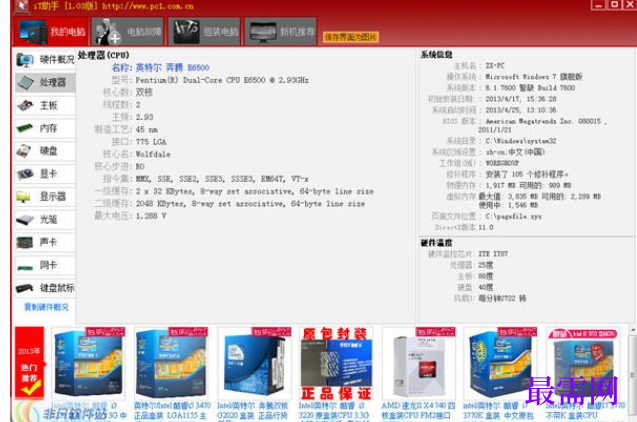Open the 内存 memory stick icon
The image size is (637, 422).
click(25, 128)
